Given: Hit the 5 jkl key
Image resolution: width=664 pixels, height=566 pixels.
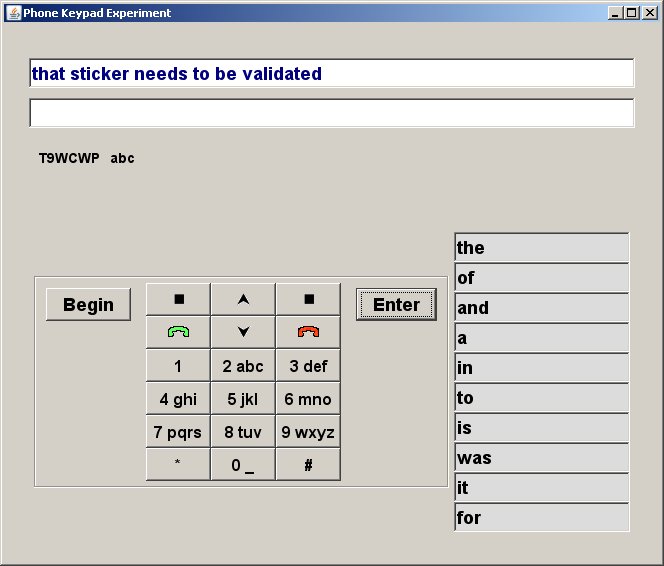Looking at the screenshot, I should click(243, 399).
